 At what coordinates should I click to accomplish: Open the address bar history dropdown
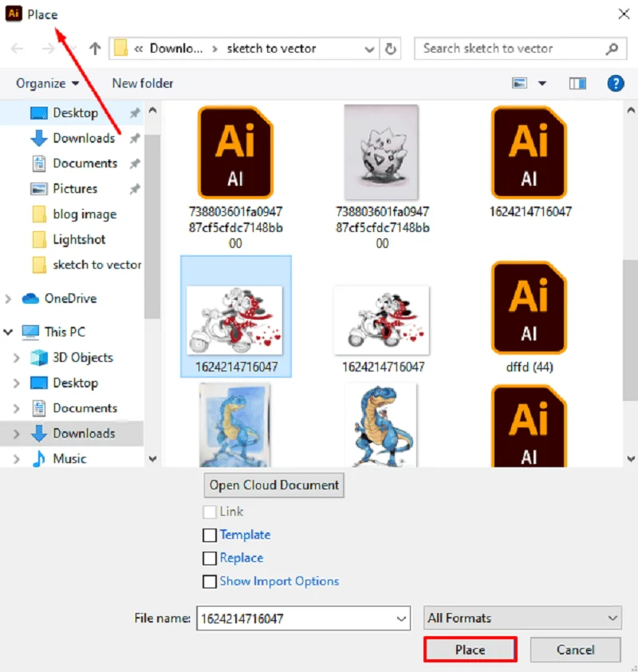369,49
